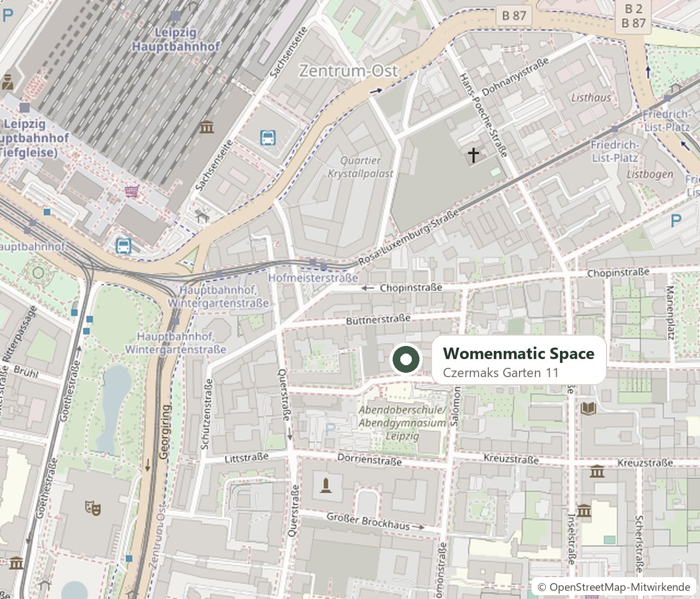Click the Rosa-Luxemburg-Straße label
Screen dimensions: 700x599
tap(409, 237)
